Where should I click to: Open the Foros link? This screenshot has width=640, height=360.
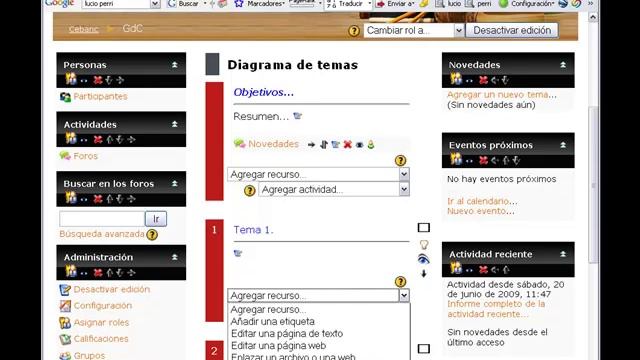[85, 156]
